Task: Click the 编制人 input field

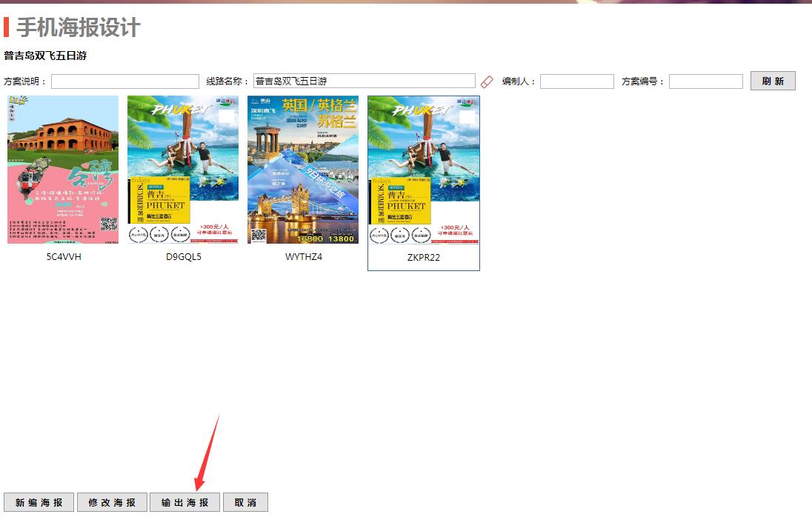Action: 576,81
